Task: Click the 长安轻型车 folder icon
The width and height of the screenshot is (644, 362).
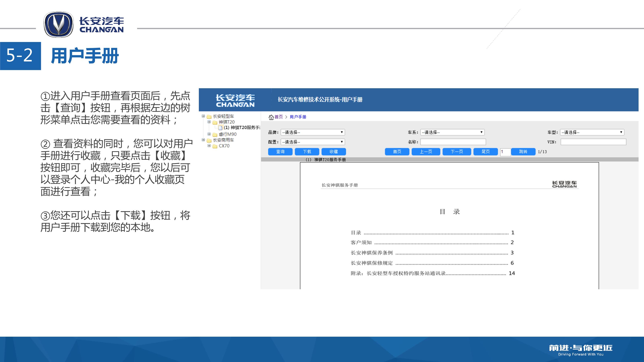Action: point(209,117)
